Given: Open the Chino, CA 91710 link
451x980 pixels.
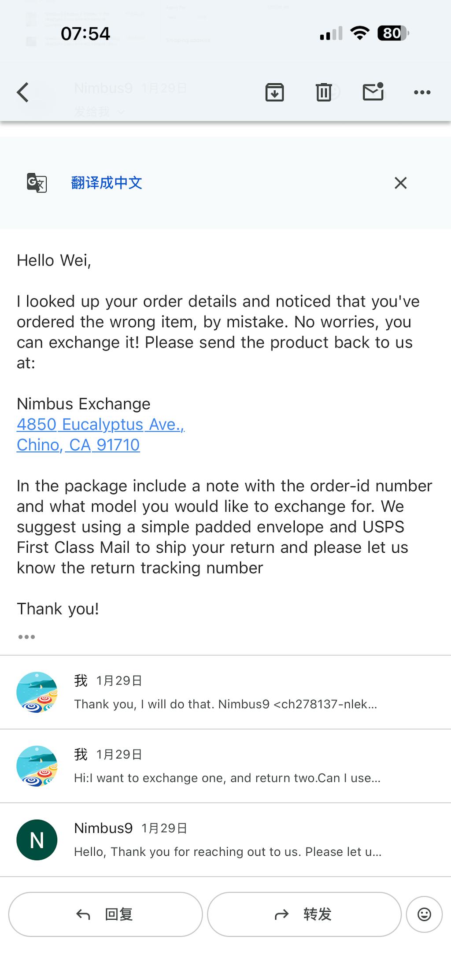Looking at the screenshot, I should [x=78, y=445].
